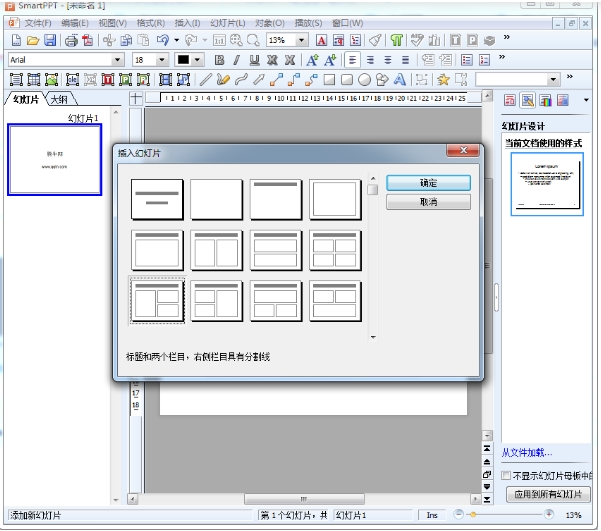Screen dimensions: 601x531
Task: Select the freehand pencil tool
Action: (223, 79)
